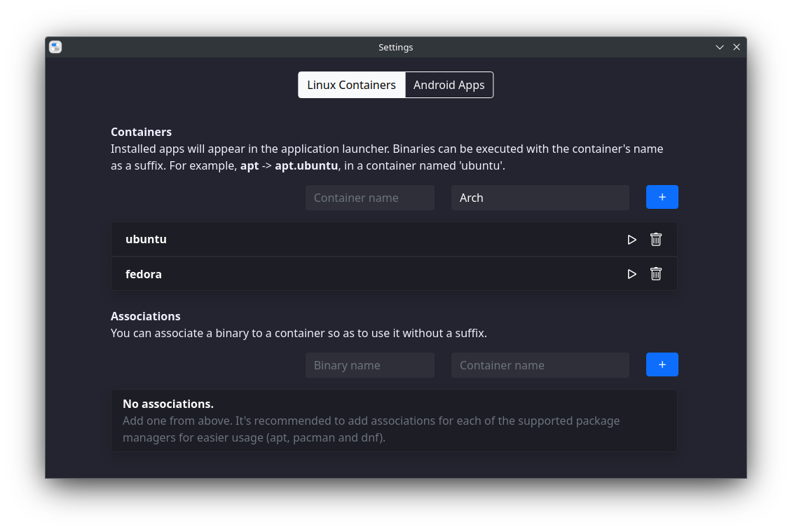The width and height of the screenshot is (792, 532).
Task: Select the Linux Containers tab
Action: [x=350, y=85]
